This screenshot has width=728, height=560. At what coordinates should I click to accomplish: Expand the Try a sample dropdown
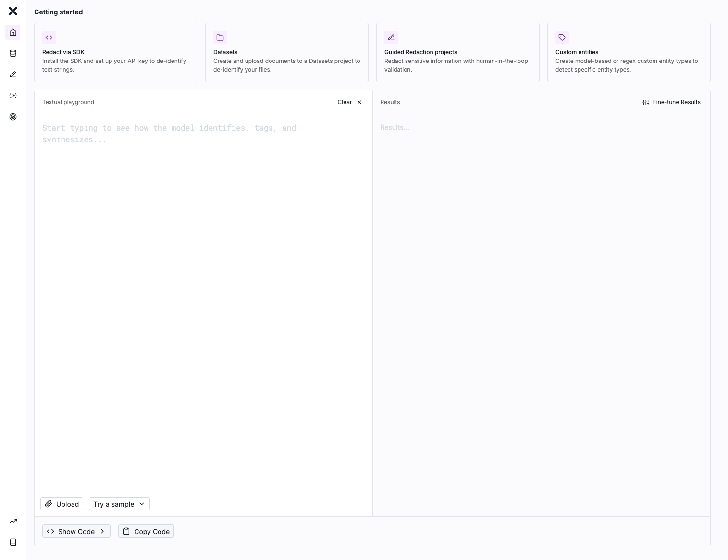pos(119,504)
